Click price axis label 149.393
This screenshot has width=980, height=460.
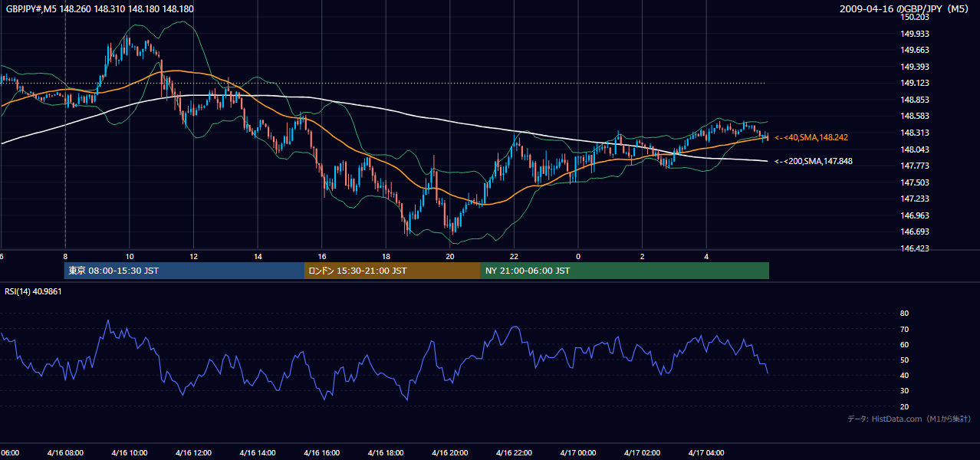[914, 67]
